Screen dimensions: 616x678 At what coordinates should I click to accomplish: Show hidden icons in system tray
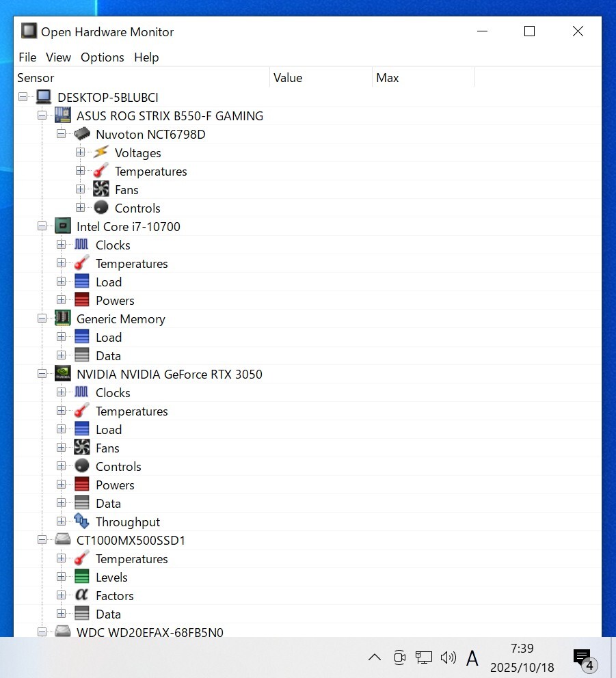375,657
